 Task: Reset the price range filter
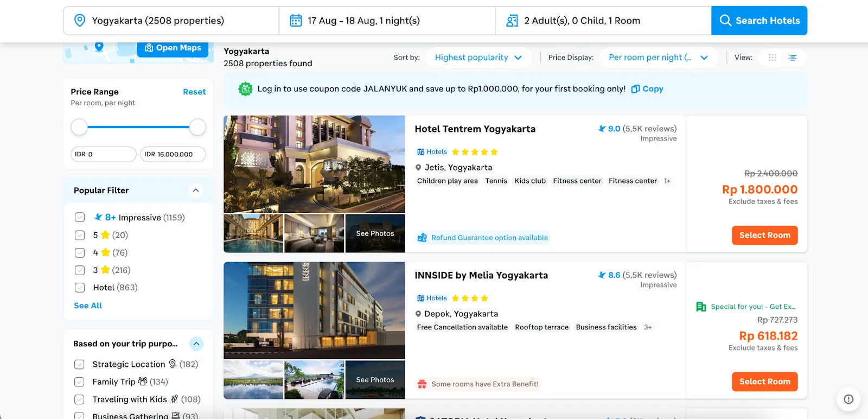194,92
